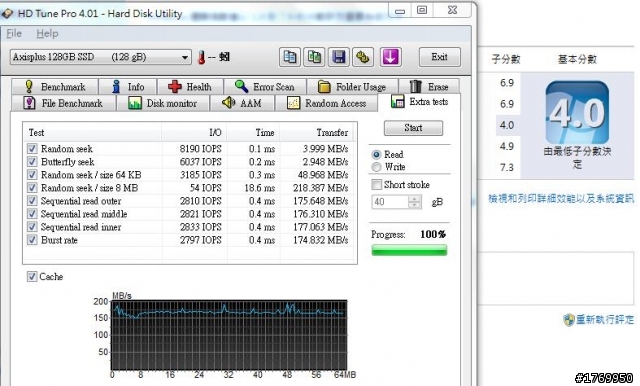
Task: Open the AAM tab
Action: click(242, 103)
